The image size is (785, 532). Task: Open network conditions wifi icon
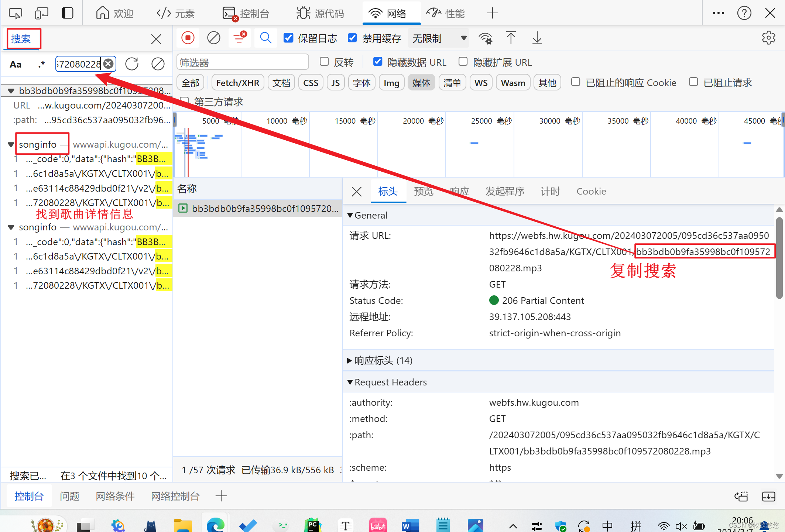pyautogui.click(x=485, y=38)
